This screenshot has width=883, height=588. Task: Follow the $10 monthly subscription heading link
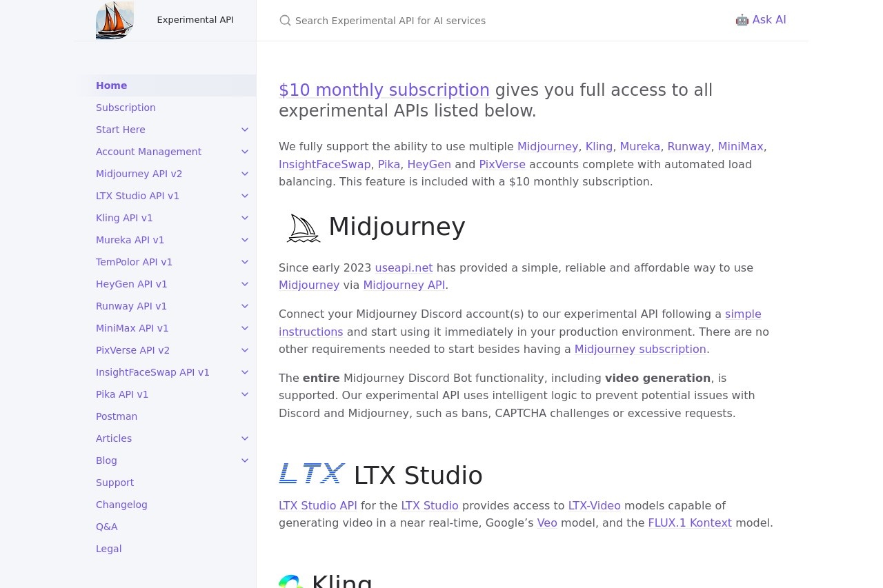pyautogui.click(x=384, y=90)
